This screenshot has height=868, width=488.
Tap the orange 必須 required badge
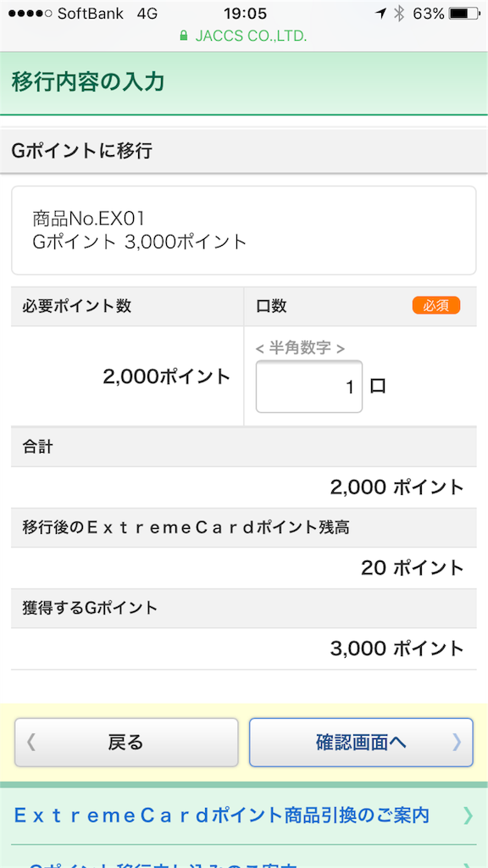point(436,306)
